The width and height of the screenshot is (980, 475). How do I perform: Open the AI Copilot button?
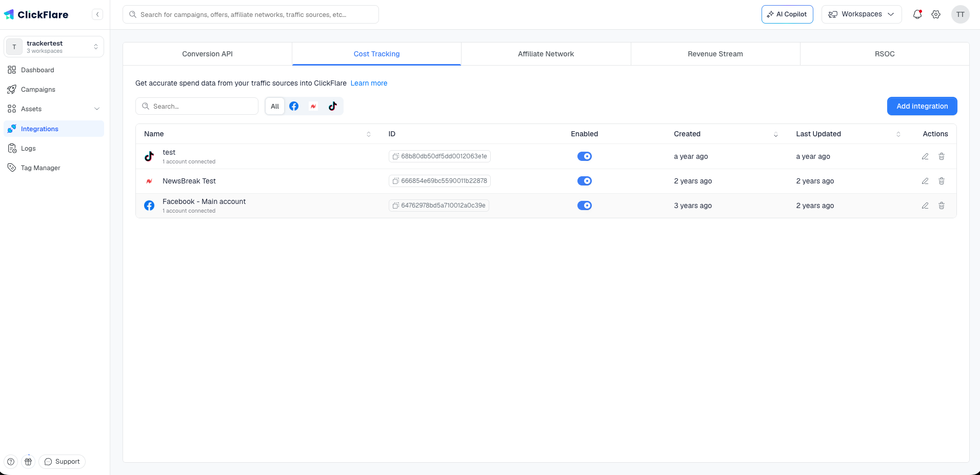(787, 14)
